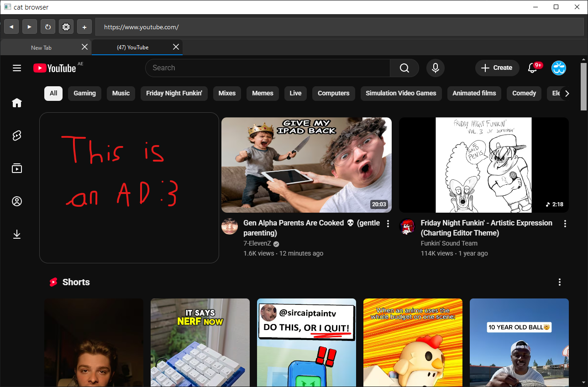
Task: Click the magnifier search button
Action: click(x=404, y=68)
